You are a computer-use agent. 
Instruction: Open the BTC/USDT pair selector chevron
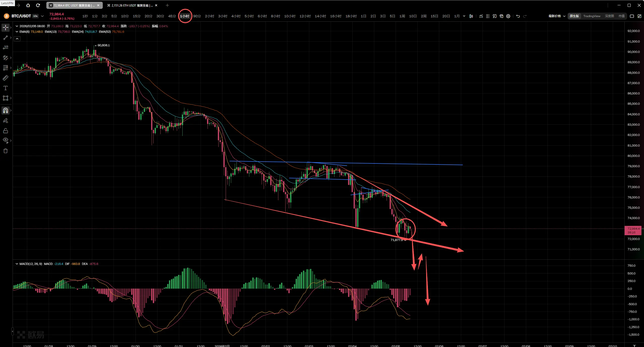[x=42, y=16]
